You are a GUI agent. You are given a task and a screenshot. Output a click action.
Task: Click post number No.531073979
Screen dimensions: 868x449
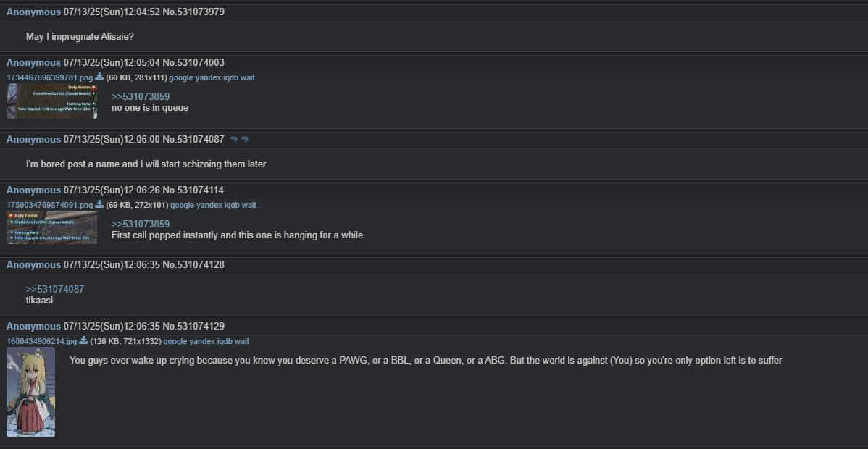tap(193, 12)
